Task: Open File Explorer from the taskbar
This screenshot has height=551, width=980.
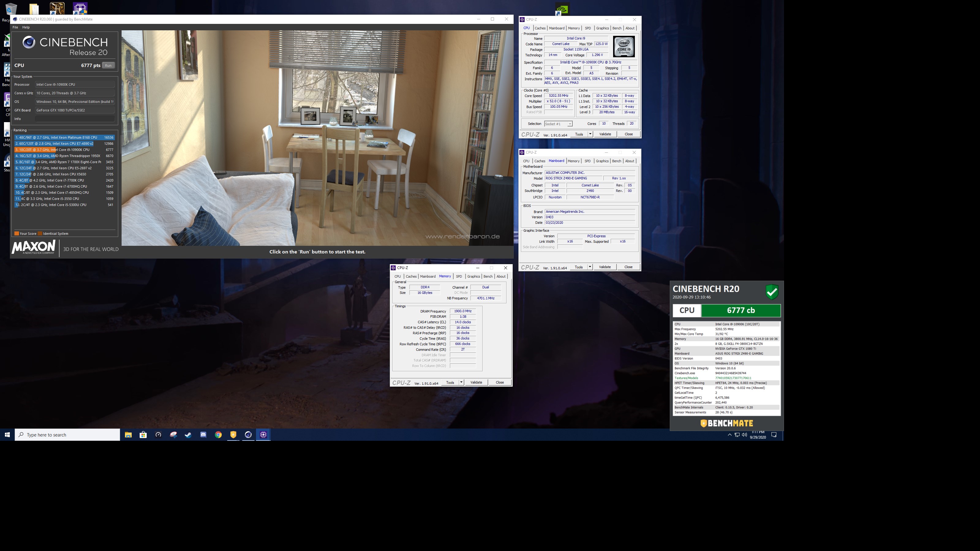Action: click(128, 435)
